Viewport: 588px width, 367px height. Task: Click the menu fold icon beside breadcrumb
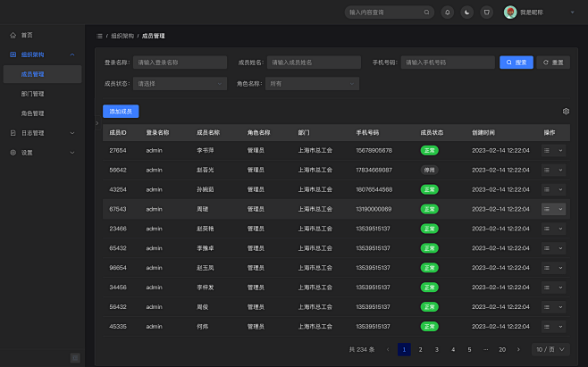[x=99, y=36]
